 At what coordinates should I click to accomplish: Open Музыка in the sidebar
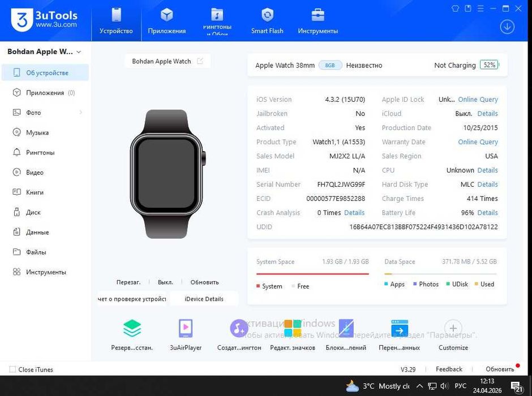click(x=45, y=132)
